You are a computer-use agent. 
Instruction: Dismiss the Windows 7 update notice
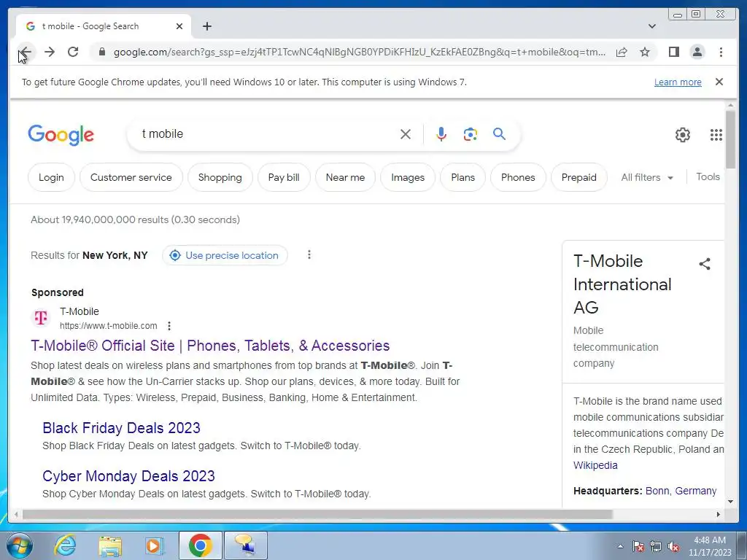(x=719, y=82)
